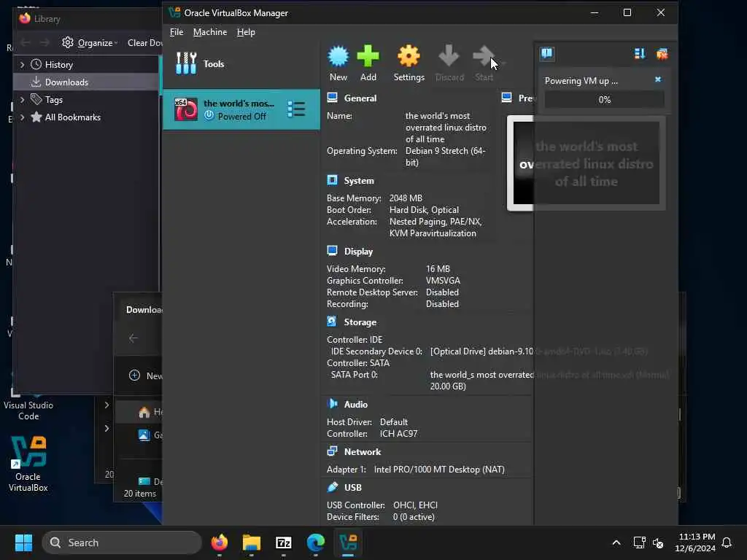This screenshot has width=747, height=560.
Task: Expand Tags in Library window
Action: click(22, 99)
